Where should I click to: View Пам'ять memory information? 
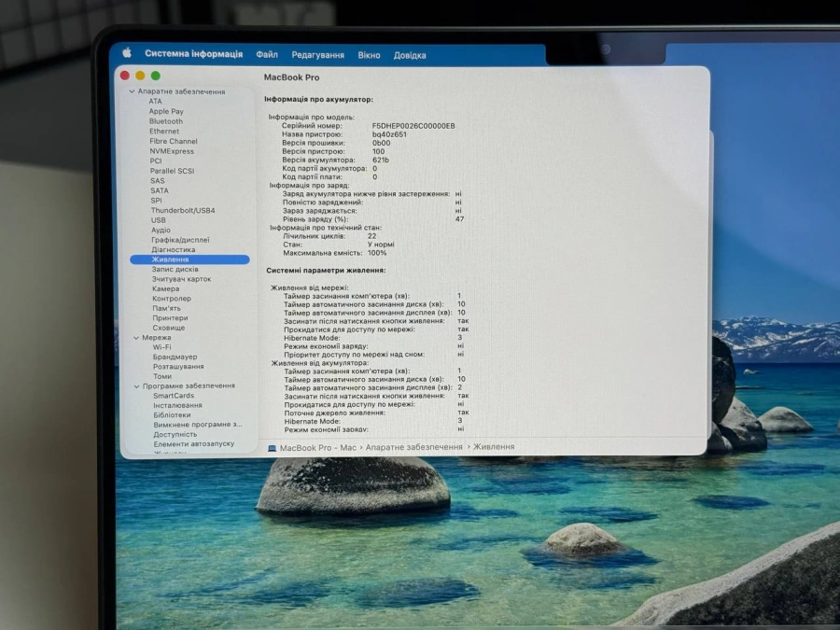(164, 307)
